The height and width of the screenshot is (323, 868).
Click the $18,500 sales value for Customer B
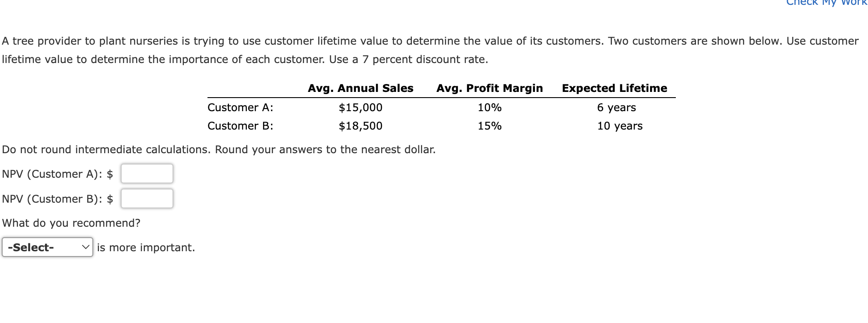(360, 126)
